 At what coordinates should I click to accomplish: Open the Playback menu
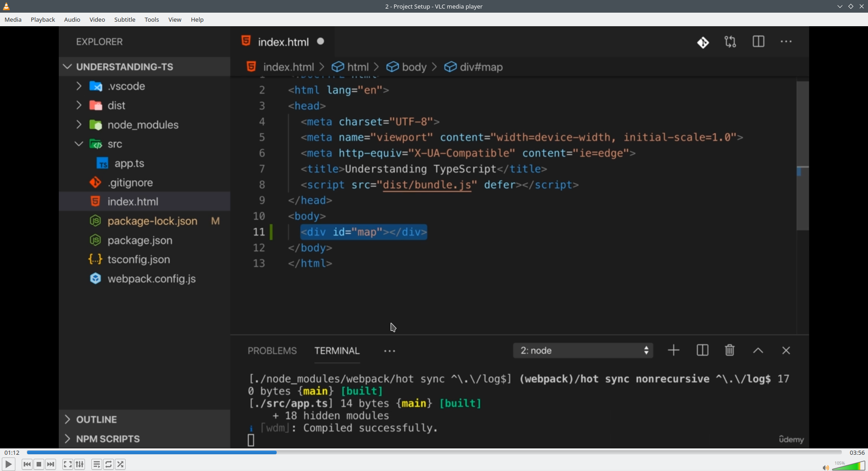(x=43, y=19)
